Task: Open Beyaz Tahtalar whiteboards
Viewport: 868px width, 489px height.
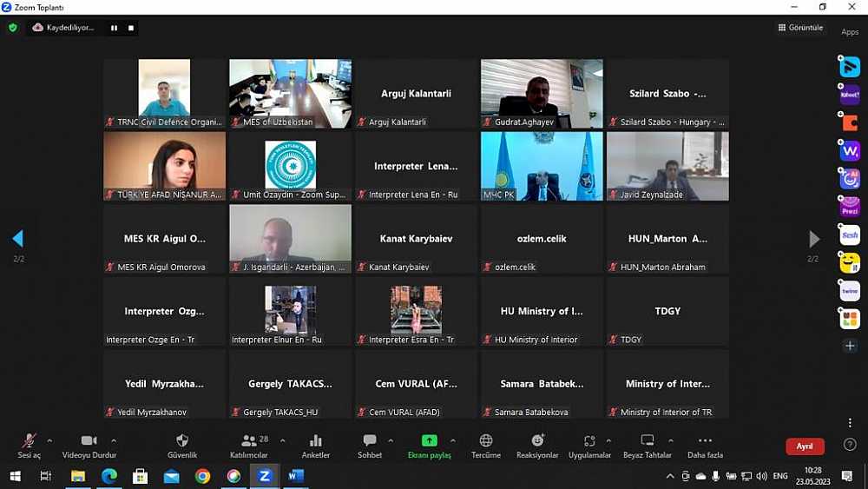Action: [647, 441]
